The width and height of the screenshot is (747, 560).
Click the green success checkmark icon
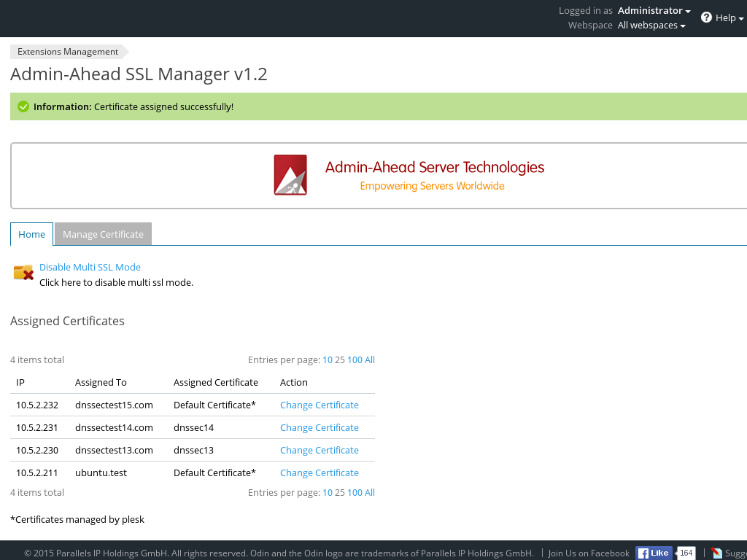click(23, 106)
